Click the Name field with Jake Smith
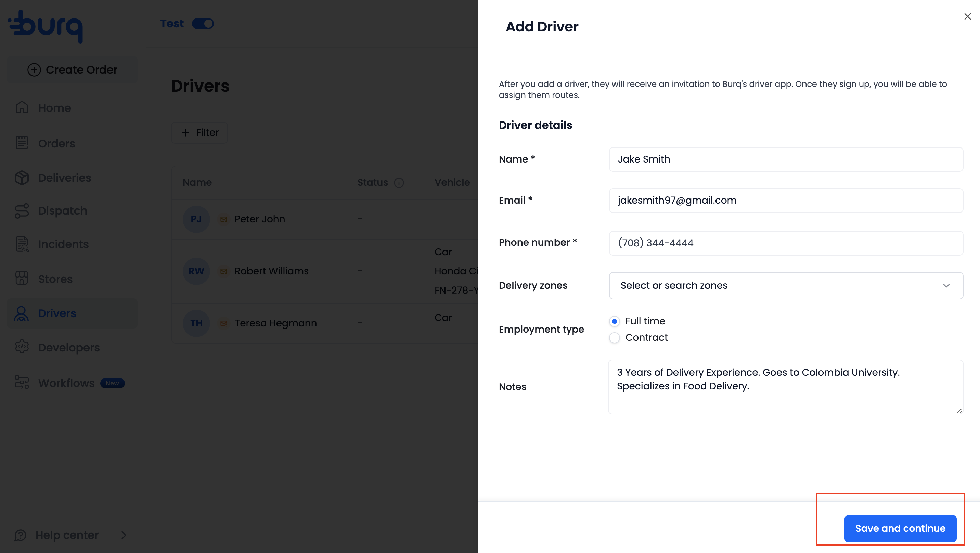The width and height of the screenshot is (980, 553). coord(786,159)
